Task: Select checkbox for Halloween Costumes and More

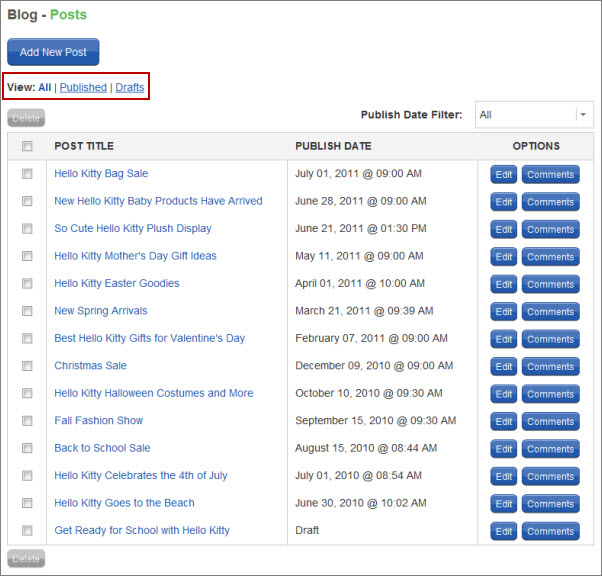Action: (27, 393)
